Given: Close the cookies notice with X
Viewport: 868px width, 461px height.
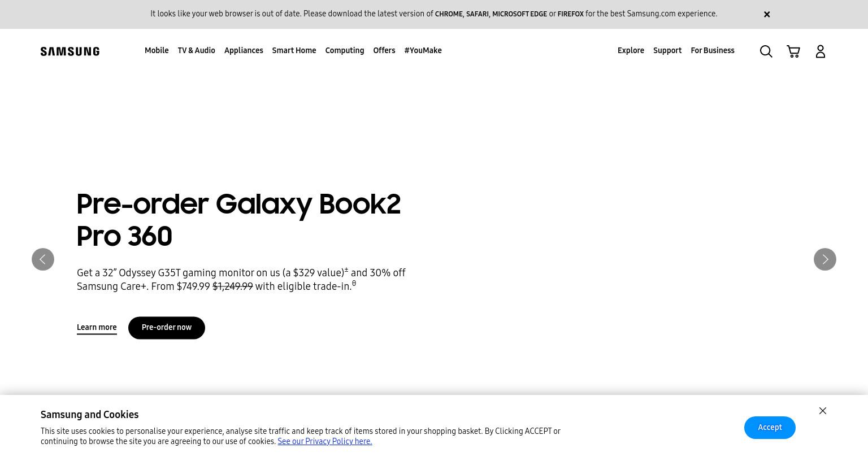Looking at the screenshot, I should pos(823,411).
